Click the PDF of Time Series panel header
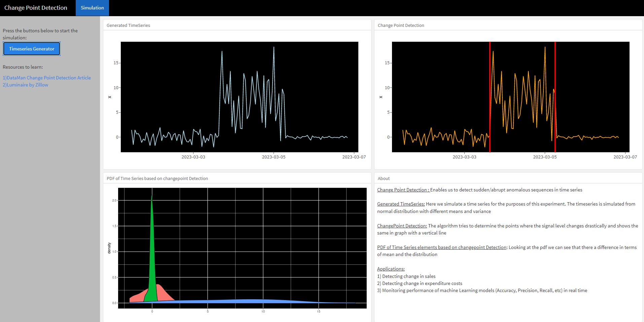Viewport: 644px width, 322px height. coord(157,178)
